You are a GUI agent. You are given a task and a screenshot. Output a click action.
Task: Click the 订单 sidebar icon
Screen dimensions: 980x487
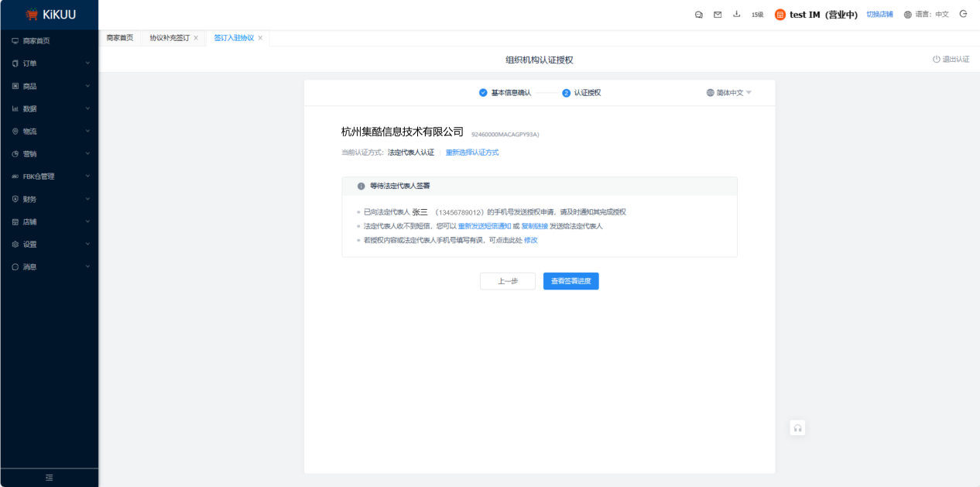[15, 63]
